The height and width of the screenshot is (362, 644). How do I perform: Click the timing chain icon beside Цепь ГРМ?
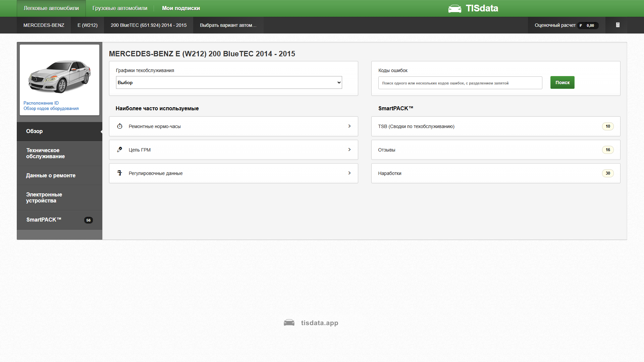(x=120, y=149)
